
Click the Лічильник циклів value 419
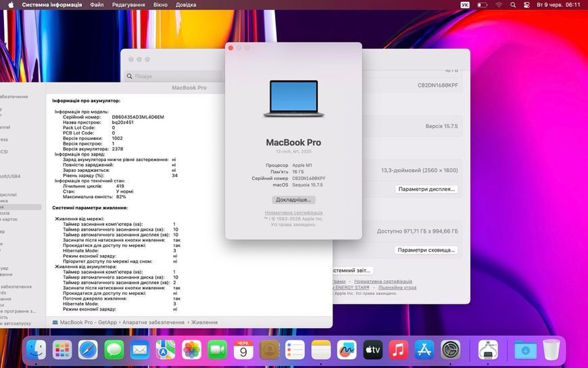[120, 186]
